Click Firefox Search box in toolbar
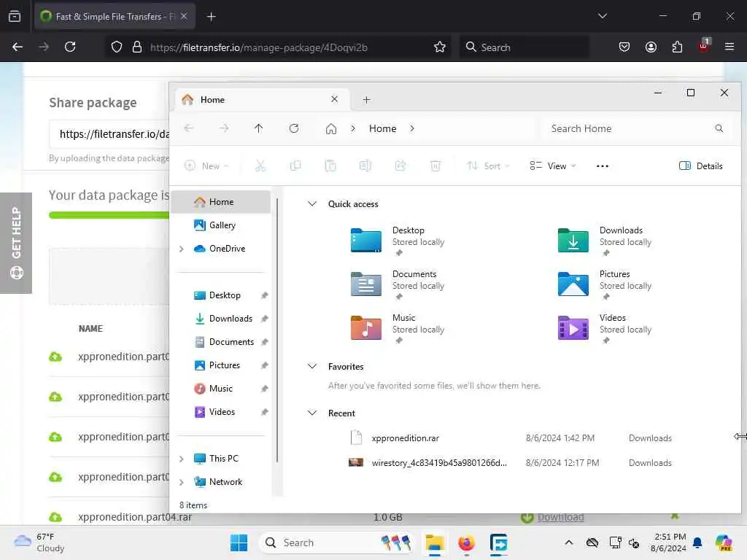This screenshot has height=560, width=747. 524,47
